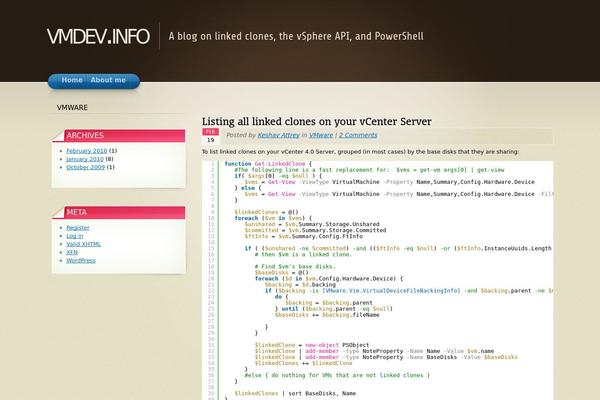Click the '#else { do nothing...' comment line
This screenshot has width=600, height=400.
click(x=337, y=376)
